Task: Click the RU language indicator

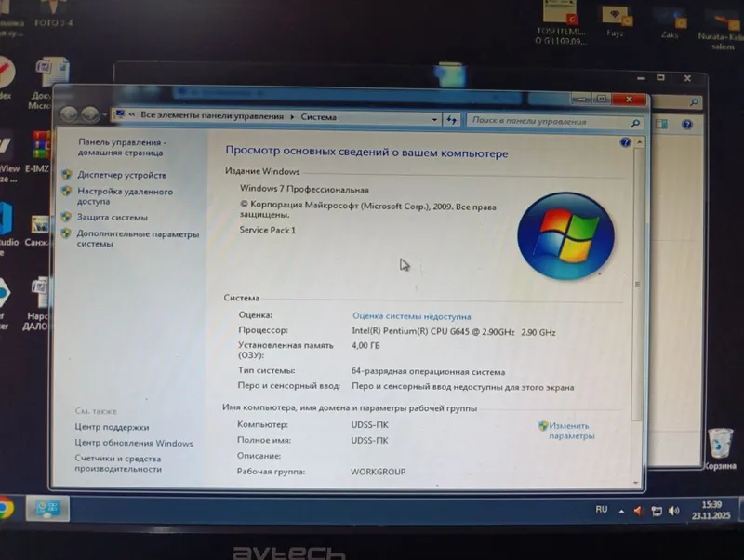Action: coord(601,509)
